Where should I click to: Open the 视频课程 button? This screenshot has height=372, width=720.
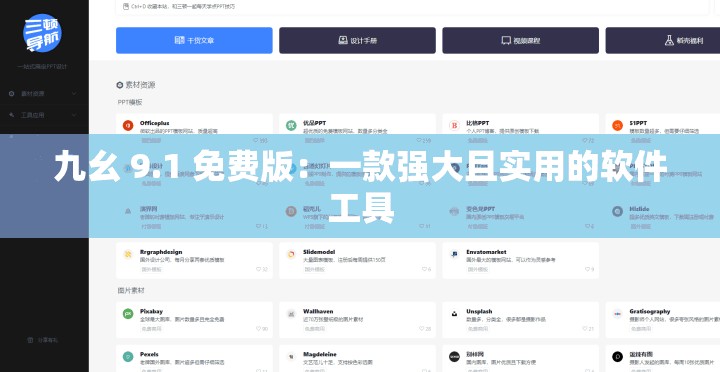[520, 40]
